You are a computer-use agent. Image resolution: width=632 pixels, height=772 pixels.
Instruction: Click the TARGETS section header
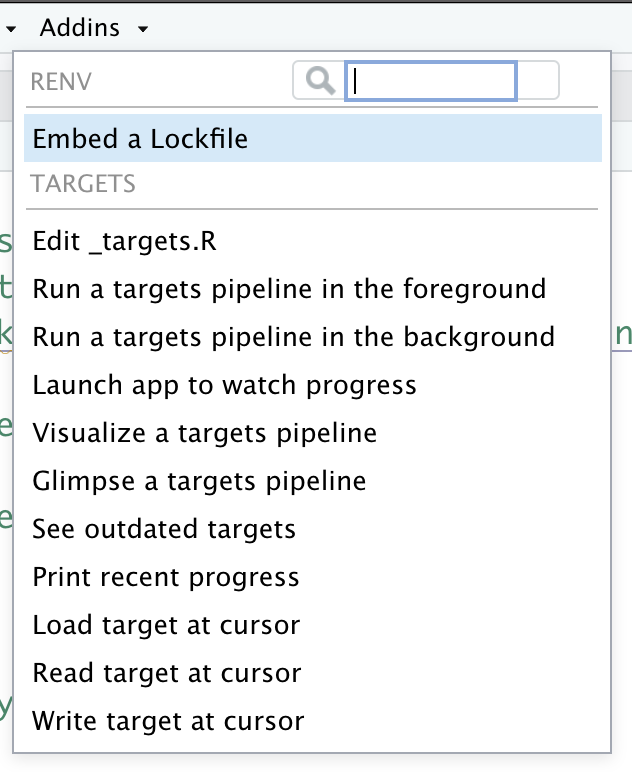tap(83, 184)
